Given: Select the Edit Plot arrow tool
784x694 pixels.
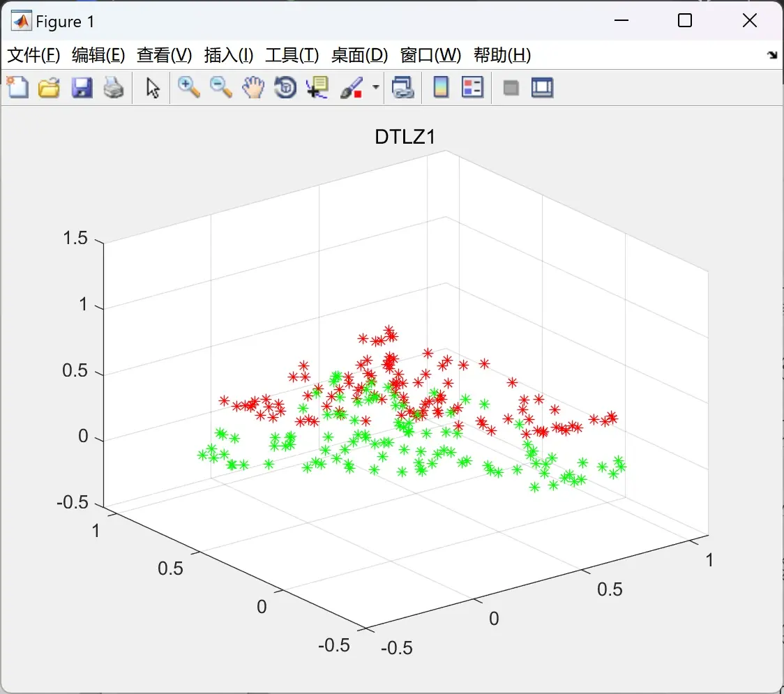Looking at the screenshot, I should click(153, 88).
